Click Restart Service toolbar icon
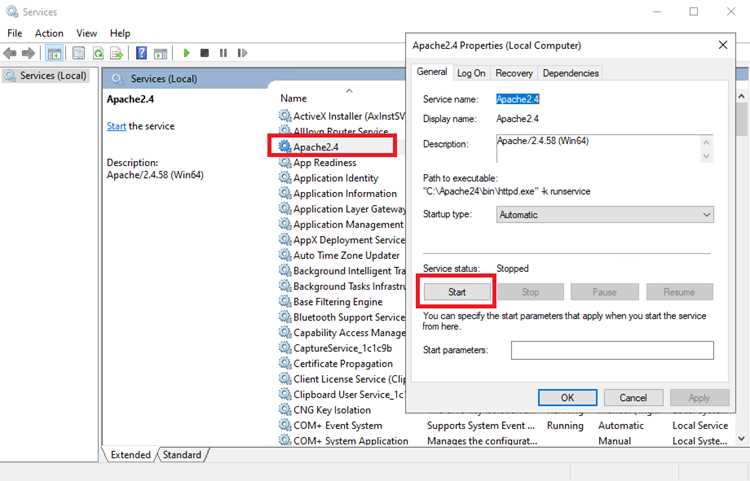The height and width of the screenshot is (481, 750). pos(242,53)
